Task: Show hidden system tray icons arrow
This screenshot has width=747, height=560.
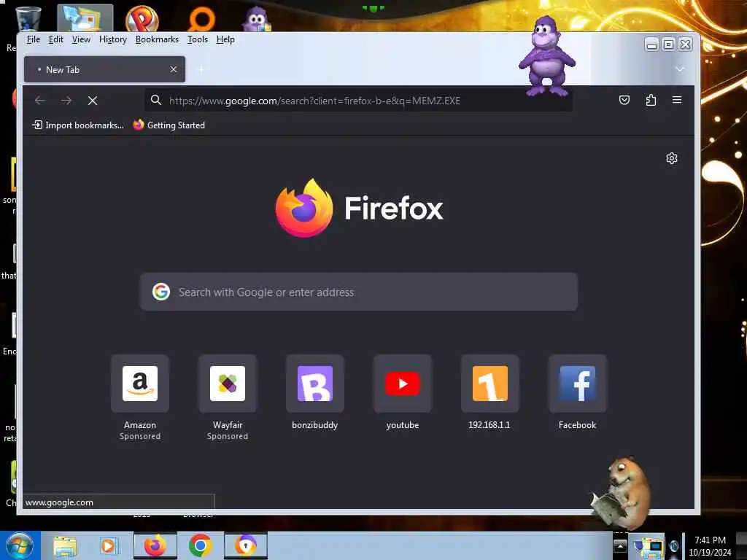Action: 620,545
